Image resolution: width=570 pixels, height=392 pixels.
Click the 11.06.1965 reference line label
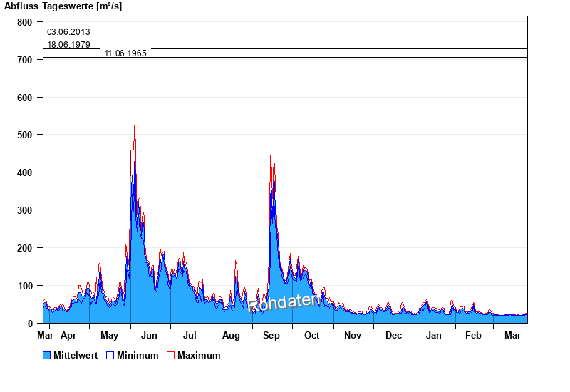[x=125, y=53]
